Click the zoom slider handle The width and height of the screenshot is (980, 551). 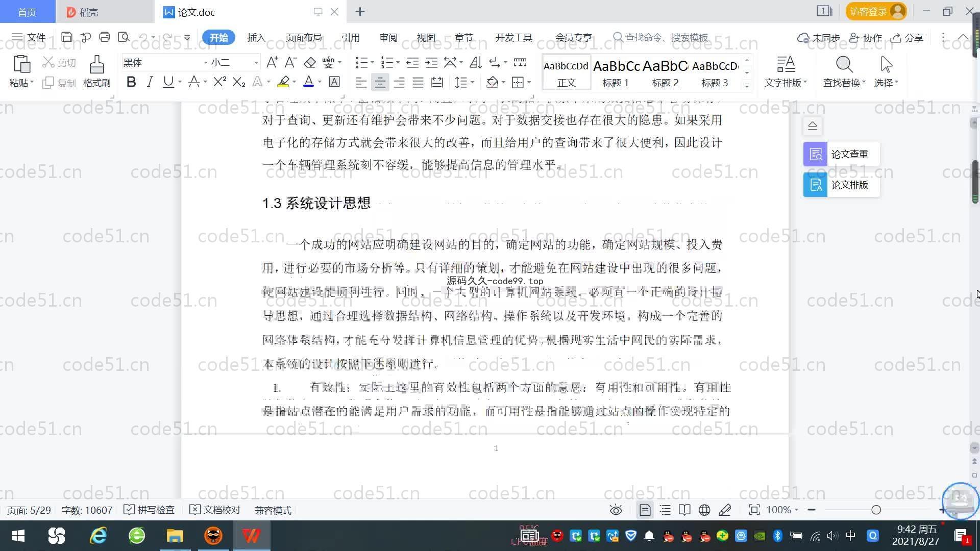coord(876,510)
